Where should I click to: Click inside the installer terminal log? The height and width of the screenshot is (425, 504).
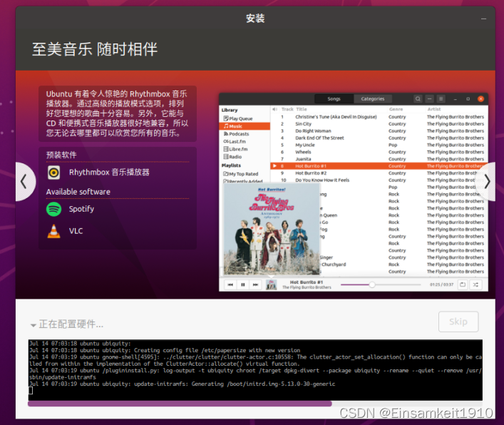255,369
